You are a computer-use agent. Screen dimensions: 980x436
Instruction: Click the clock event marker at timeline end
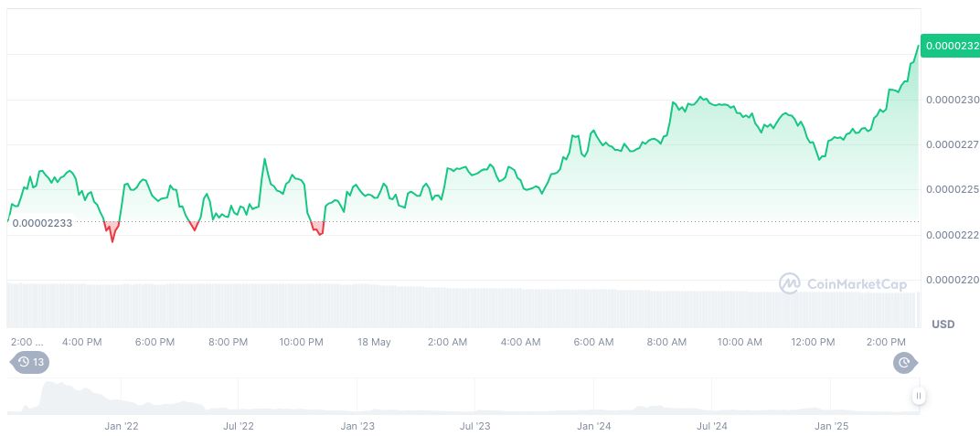pos(904,362)
